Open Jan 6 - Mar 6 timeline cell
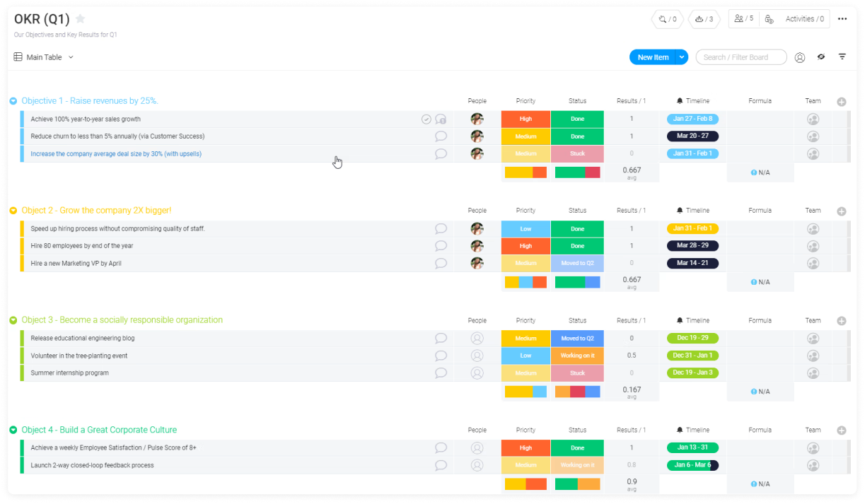Viewport: 865px width, 504px height. [x=692, y=465]
